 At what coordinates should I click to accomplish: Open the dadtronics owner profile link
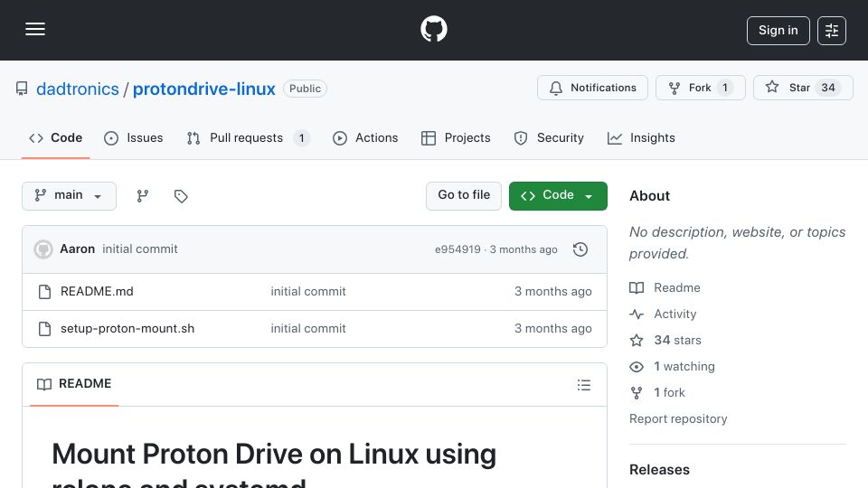coord(78,89)
